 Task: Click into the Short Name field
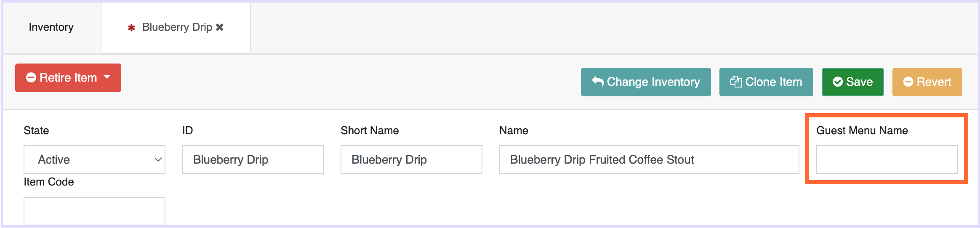[x=411, y=159]
